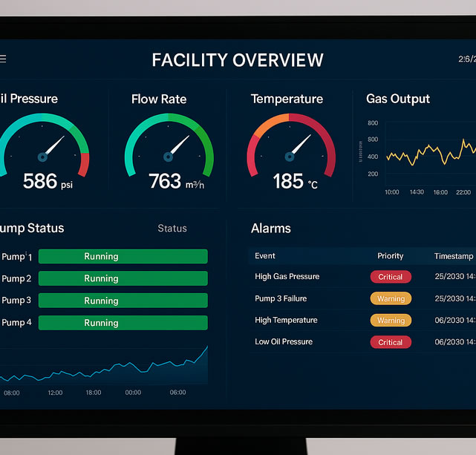Toggle Pump 2 Running status bar
476x455 pixels.
point(123,279)
